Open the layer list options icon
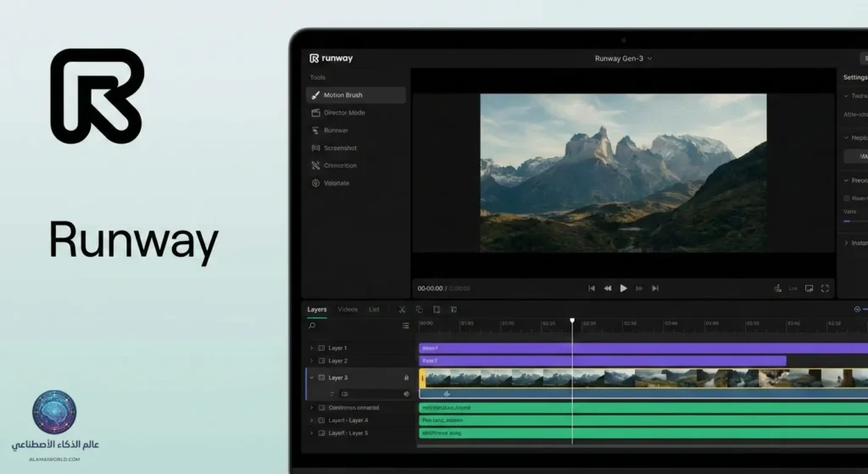The width and height of the screenshot is (868, 474). [405, 326]
